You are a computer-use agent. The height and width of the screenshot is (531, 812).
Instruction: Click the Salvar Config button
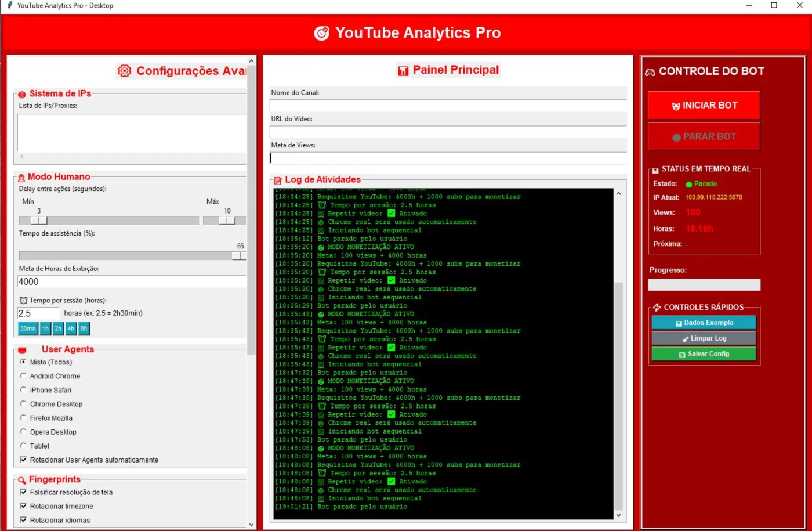point(704,354)
